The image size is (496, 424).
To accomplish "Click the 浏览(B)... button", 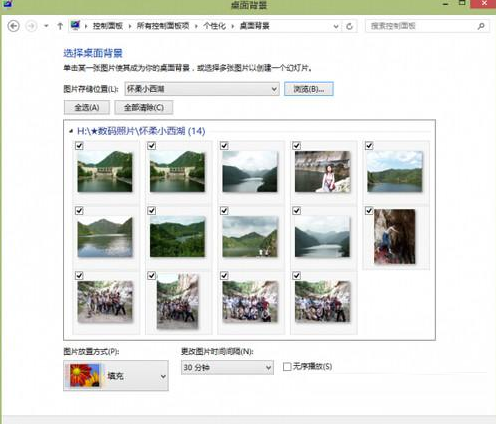I will pos(309,89).
